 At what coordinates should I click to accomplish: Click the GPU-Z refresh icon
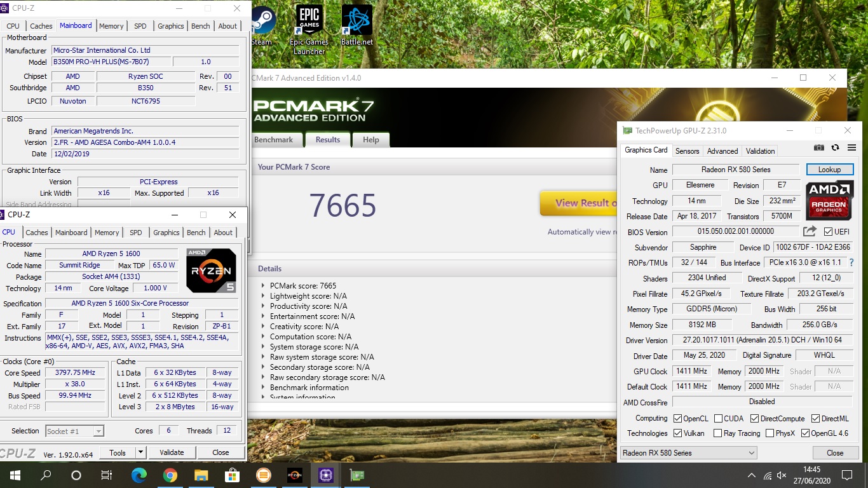836,147
